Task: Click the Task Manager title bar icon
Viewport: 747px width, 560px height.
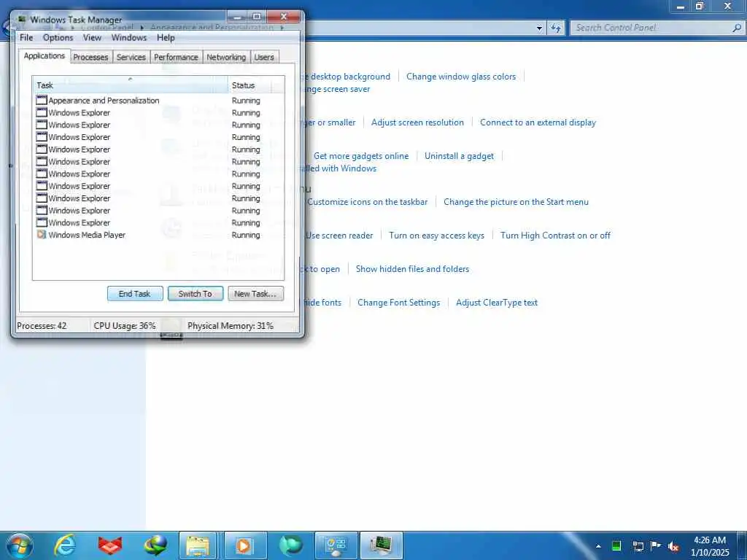Action: tap(21, 20)
